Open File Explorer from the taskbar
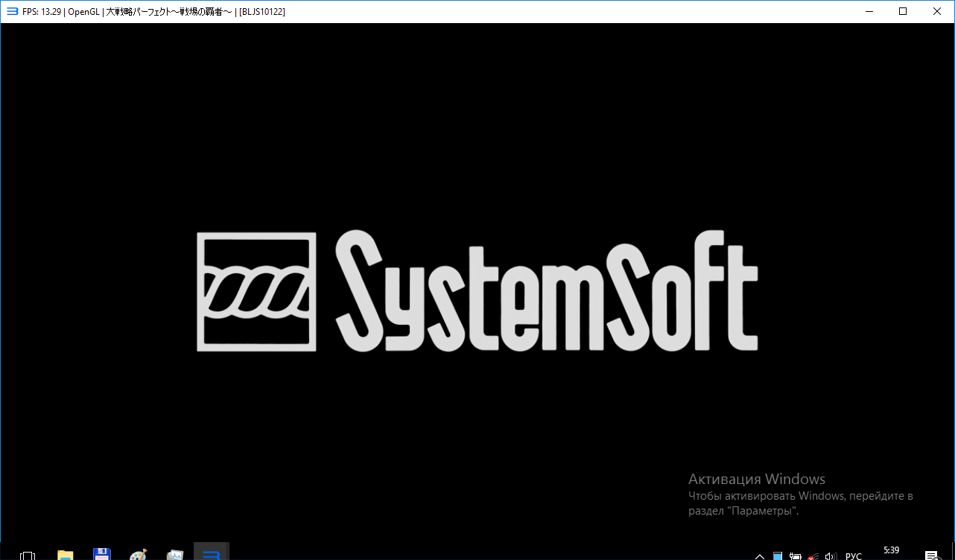This screenshot has width=955, height=560. [x=66, y=555]
